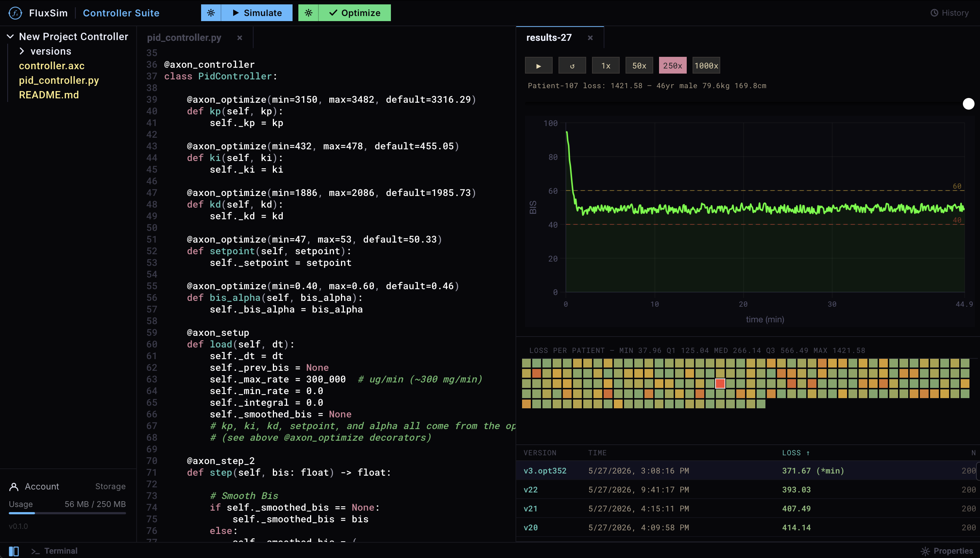
Task: Sort table by VERSION column
Action: click(540, 453)
